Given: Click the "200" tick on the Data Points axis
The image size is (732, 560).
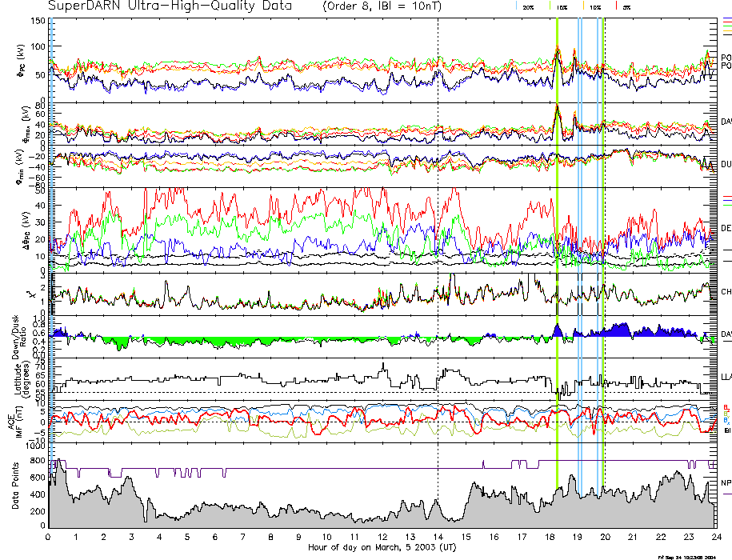Looking at the screenshot, I should click(38, 511).
